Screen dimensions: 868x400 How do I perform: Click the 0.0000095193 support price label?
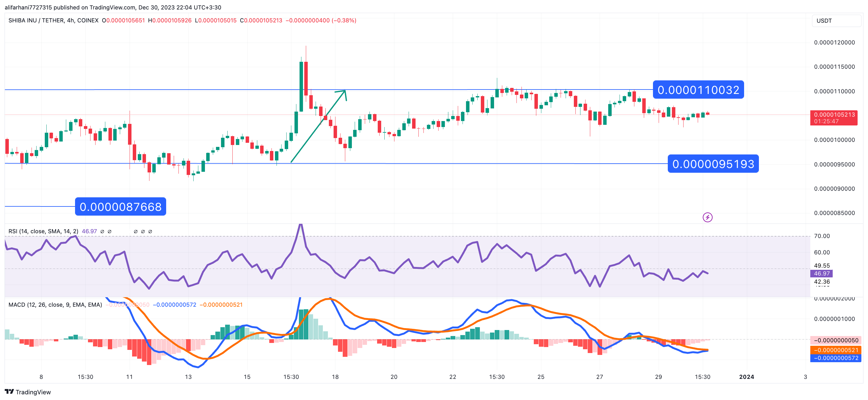click(713, 164)
